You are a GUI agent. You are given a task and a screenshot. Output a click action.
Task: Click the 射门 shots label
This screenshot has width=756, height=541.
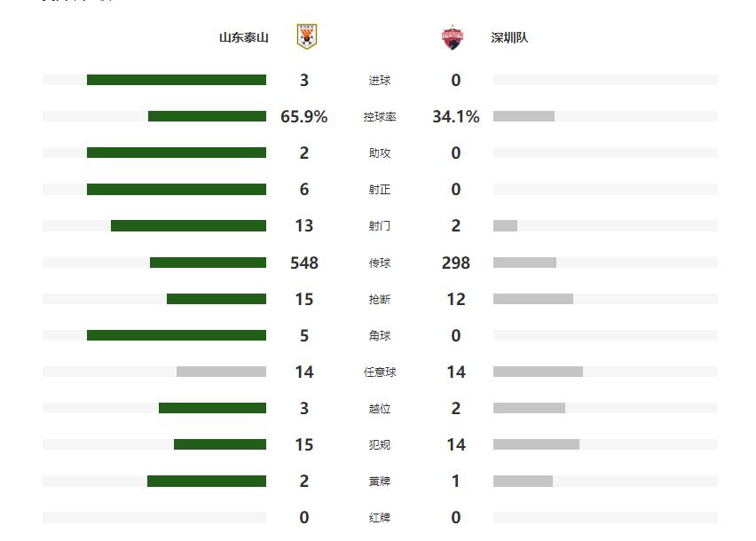coord(380,226)
